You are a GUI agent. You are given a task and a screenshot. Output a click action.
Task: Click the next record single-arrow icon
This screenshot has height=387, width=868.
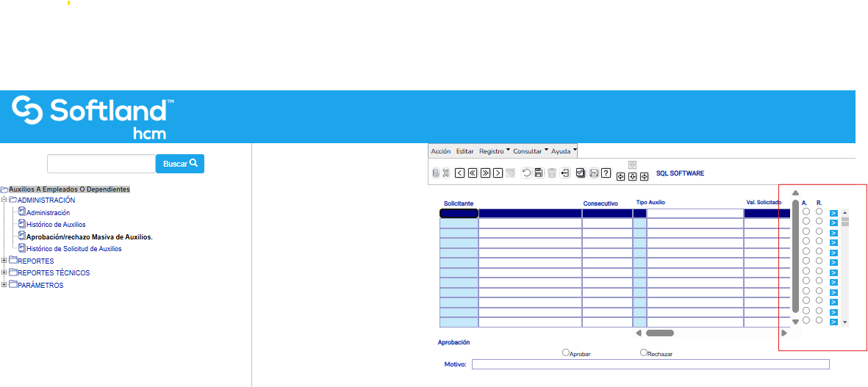tap(498, 173)
